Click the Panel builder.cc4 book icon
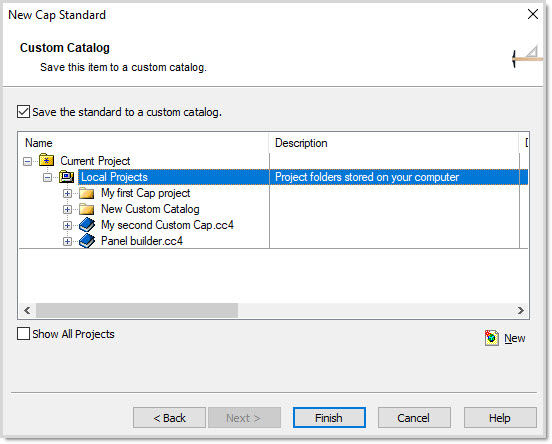This screenshot has height=444, width=552. (x=87, y=241)
